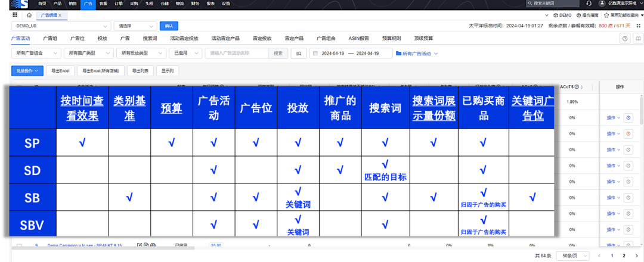Switch to the 预算规则 tab
This screenshot has width=644, height=262.
391,39
